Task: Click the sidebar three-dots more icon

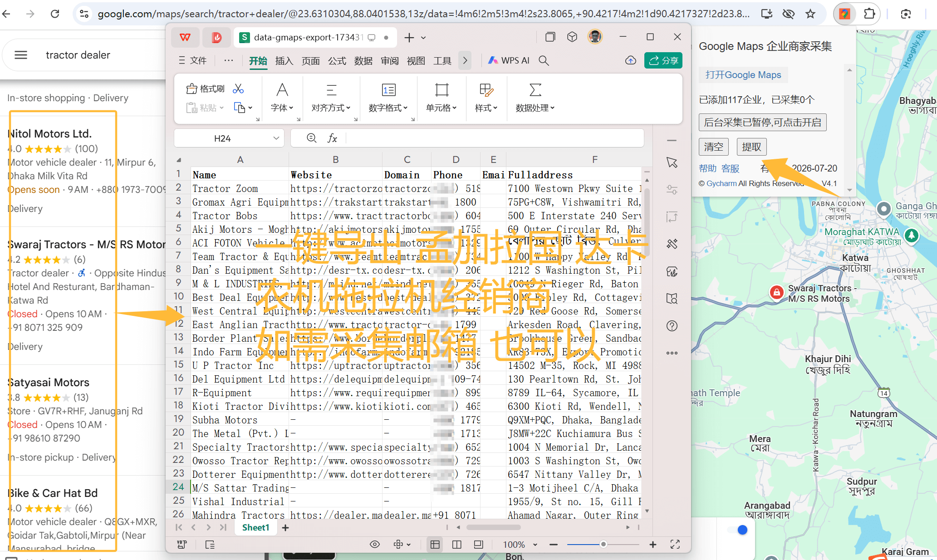Action: tap(672, 353)
